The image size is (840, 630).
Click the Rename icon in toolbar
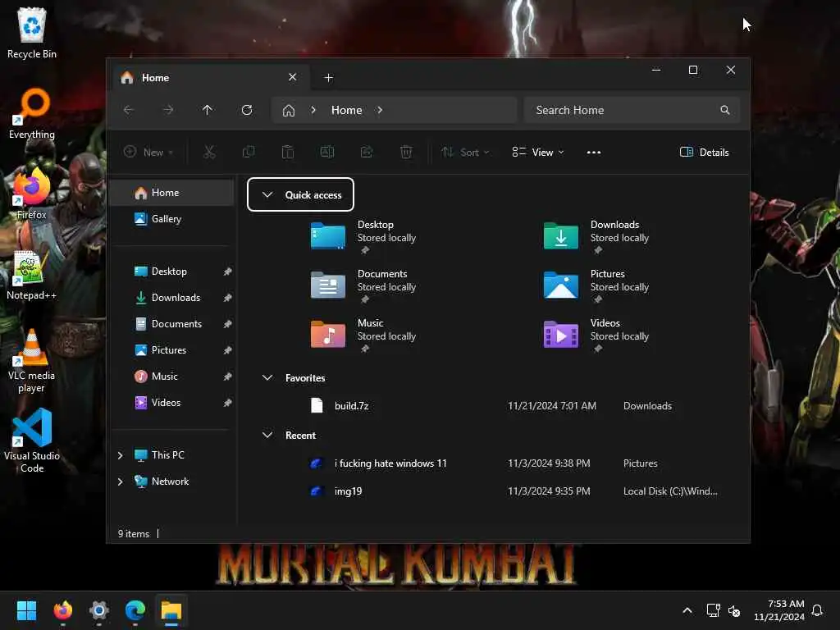pos(326,152)
